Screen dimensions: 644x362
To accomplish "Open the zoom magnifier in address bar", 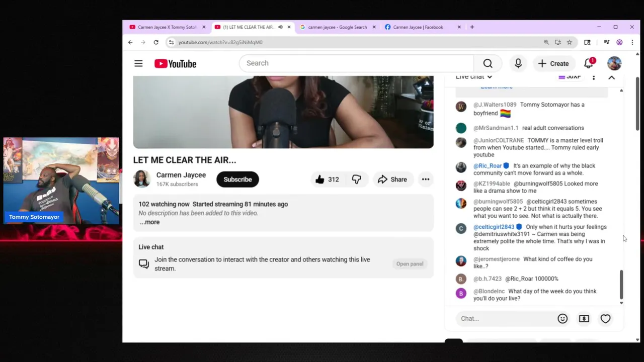I will (x=546, y=42).
